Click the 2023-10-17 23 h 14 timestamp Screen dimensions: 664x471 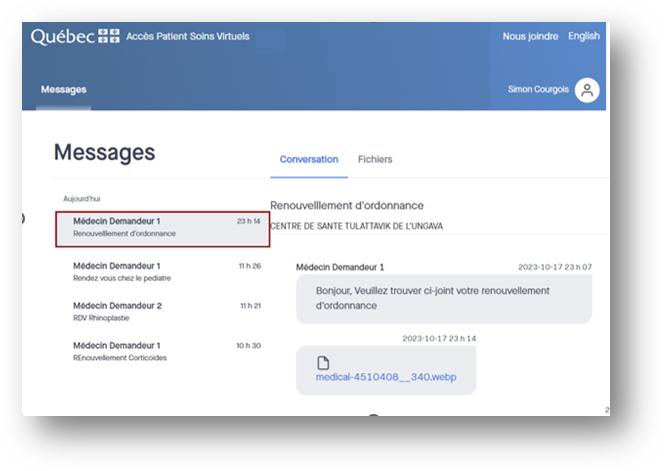click(439, 338)
